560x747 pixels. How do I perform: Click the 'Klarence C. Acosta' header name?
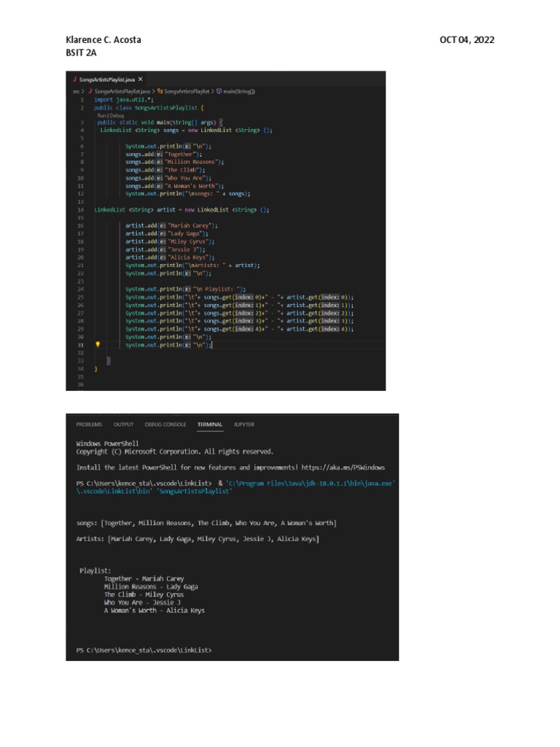click(104, 40)
